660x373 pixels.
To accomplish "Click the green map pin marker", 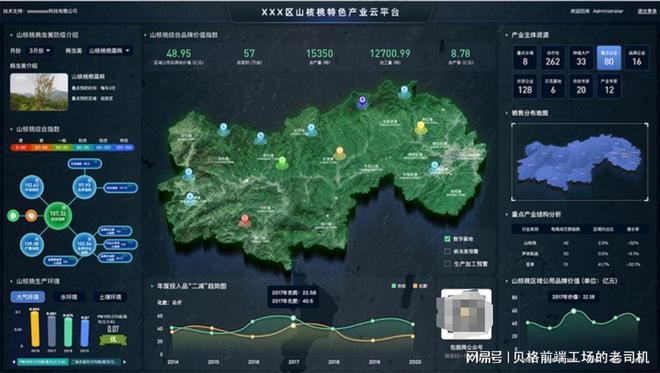I will (x=282, y=163).
